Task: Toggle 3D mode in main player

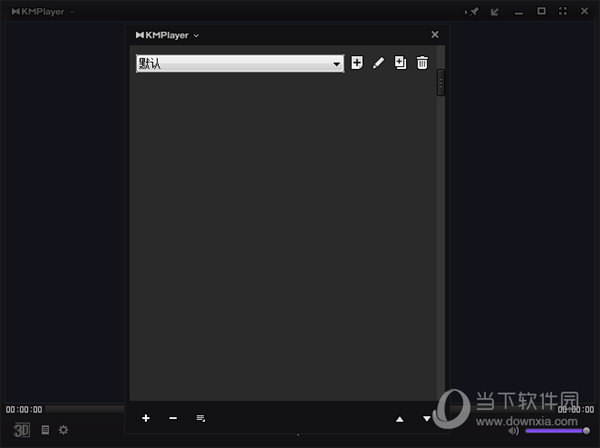Action: coord(22,430)
